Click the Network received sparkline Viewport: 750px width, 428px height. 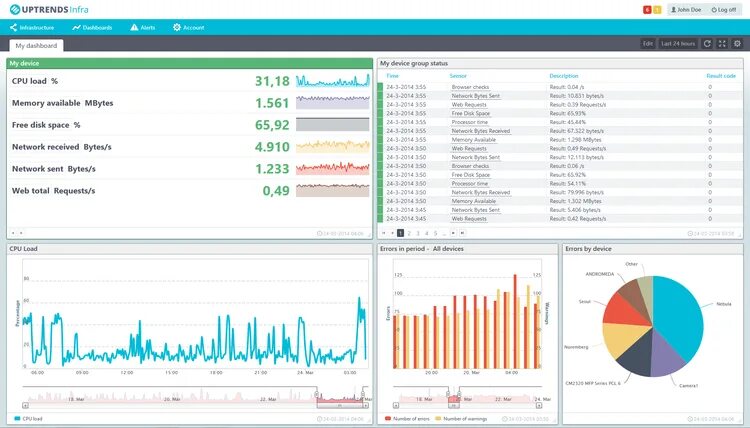(x=332, y=146)
